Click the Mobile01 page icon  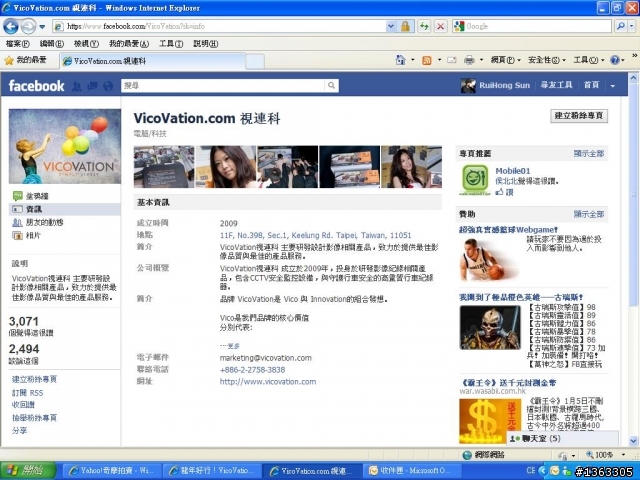coord(475,180)
